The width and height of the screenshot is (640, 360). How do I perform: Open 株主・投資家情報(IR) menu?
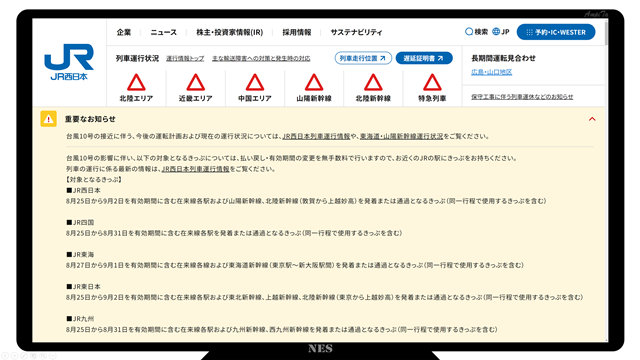point(230,32)
